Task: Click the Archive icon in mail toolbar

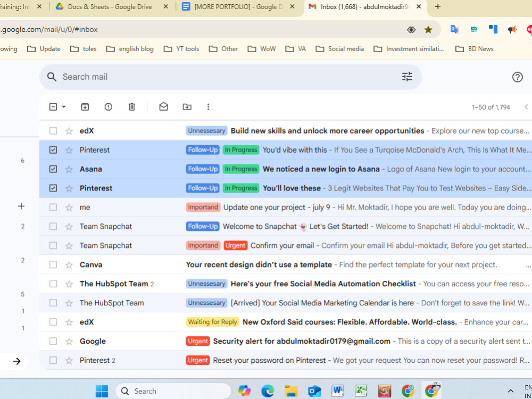Action: [85, 107]
